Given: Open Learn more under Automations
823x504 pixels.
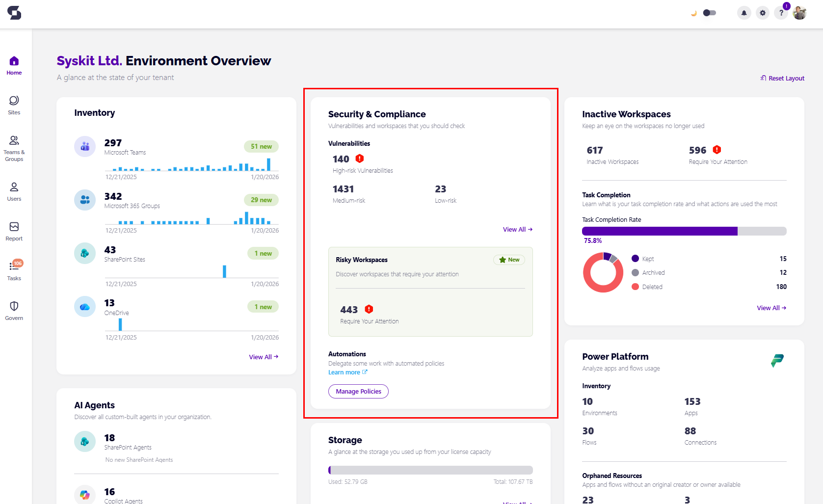Looking at the screenshot, I should pyautogui.click(x=347, y=372).
